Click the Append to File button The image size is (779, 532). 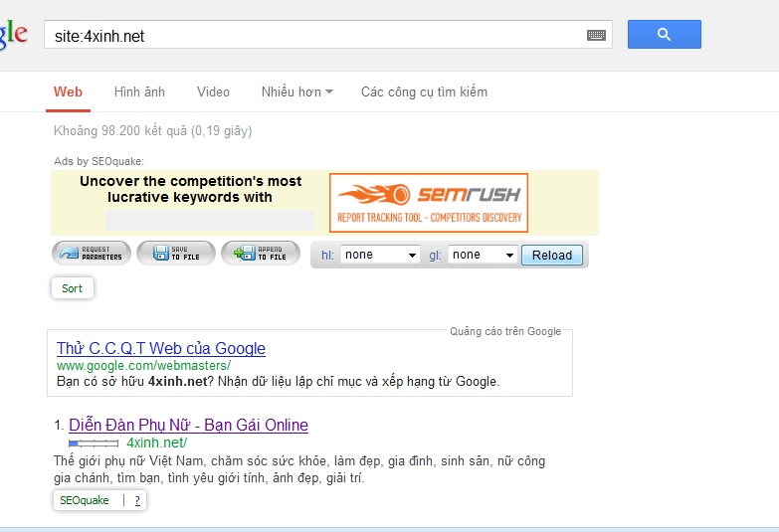(261, 254)
